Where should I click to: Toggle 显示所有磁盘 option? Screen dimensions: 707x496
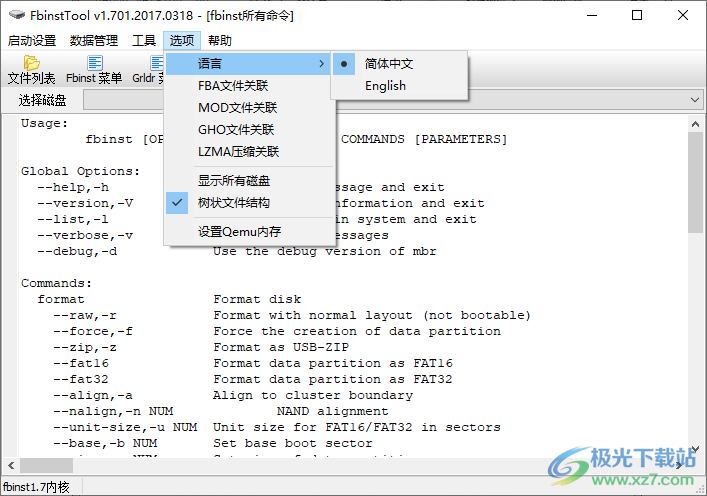250,181
